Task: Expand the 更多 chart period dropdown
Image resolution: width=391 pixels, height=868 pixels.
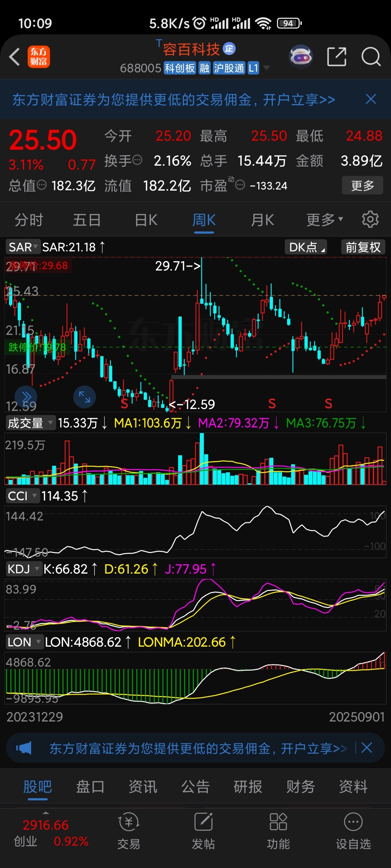Action: [x=325, y=220]
